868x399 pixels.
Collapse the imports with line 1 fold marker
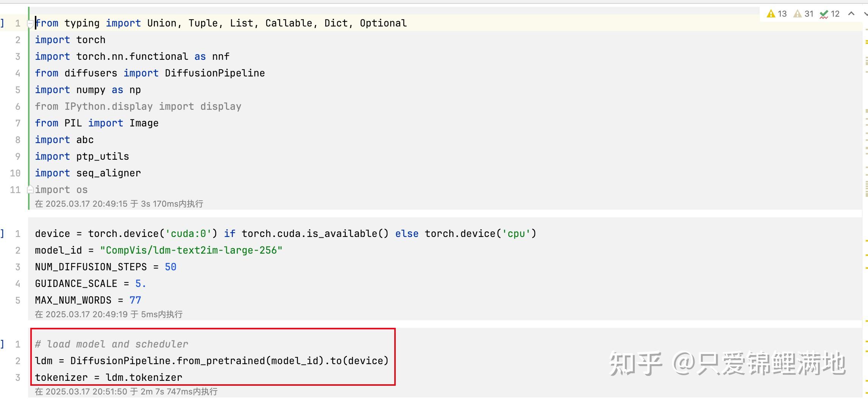point(30,24)
